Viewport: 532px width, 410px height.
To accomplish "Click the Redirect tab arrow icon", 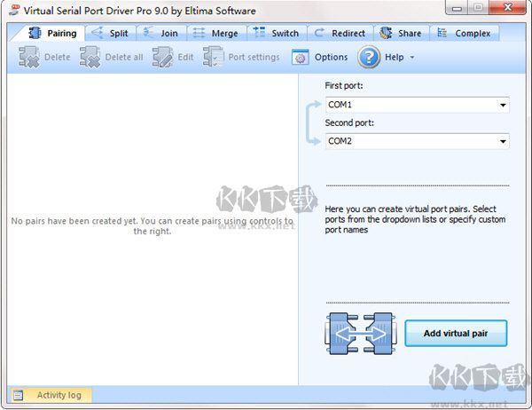I will tap(319, 33).
